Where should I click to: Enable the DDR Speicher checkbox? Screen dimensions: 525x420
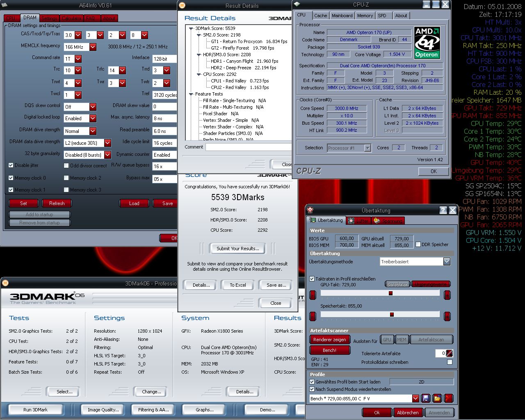(x=418, y=244)
